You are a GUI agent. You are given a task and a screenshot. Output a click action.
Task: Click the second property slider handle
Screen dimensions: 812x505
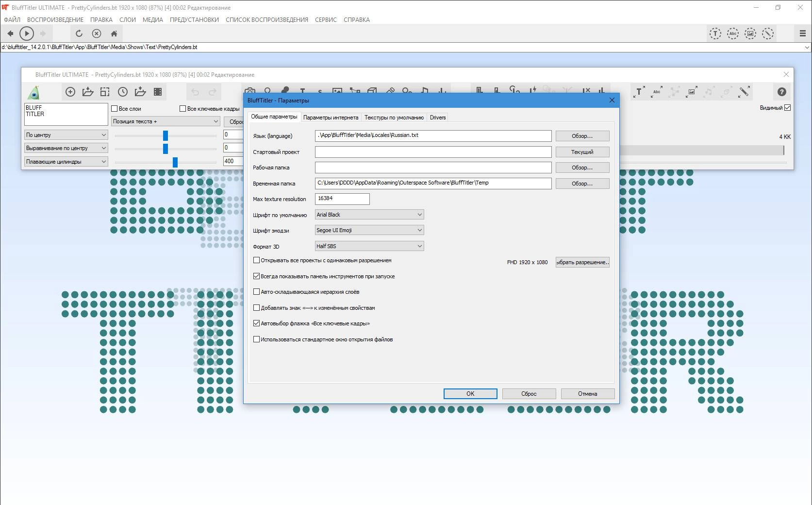coord(166,149)
